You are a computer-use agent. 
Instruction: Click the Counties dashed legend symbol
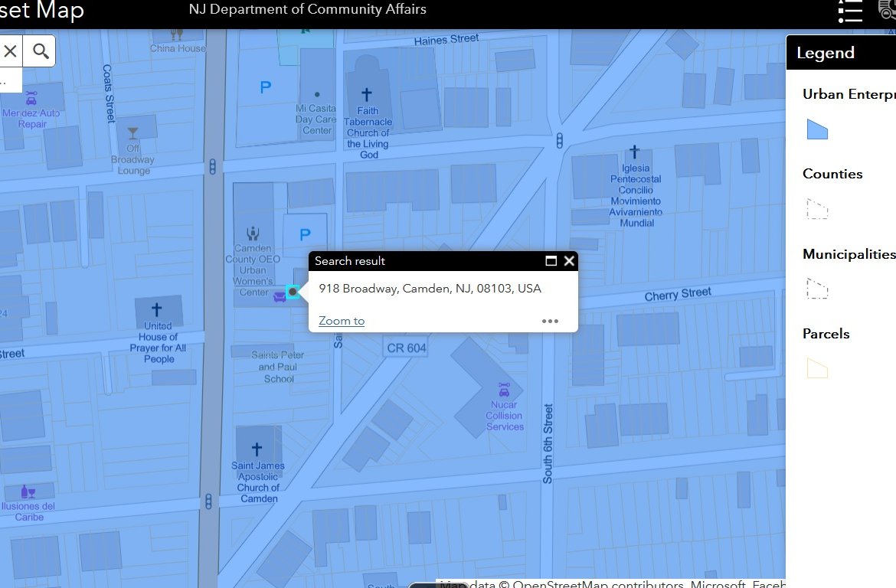pyautogui.click(x=817, y=209)
